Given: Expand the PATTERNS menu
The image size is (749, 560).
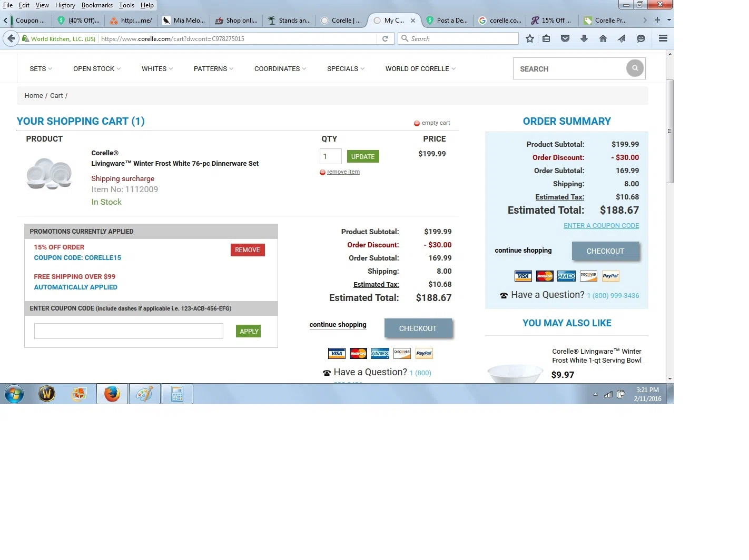Looking at the screenshot, I should click(x=213, y=68).
